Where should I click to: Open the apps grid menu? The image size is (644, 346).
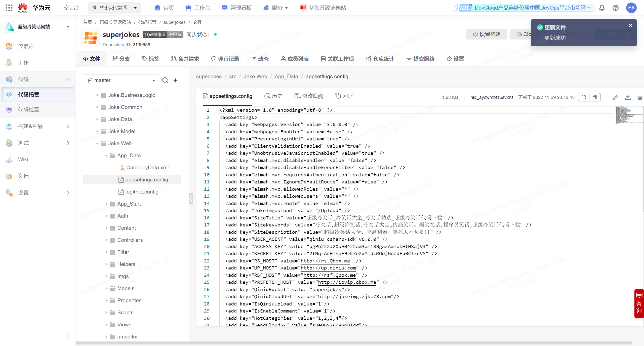(9, 8)
